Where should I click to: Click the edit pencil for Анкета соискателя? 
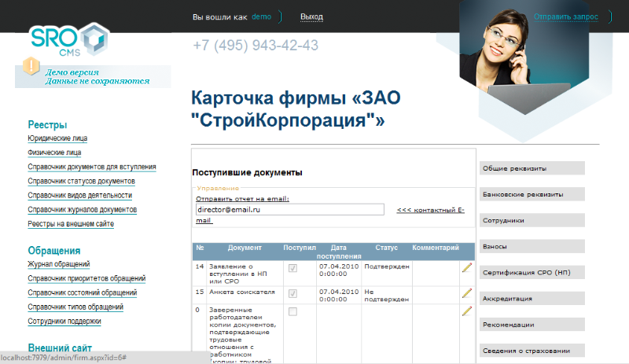(x=467, y=293)
